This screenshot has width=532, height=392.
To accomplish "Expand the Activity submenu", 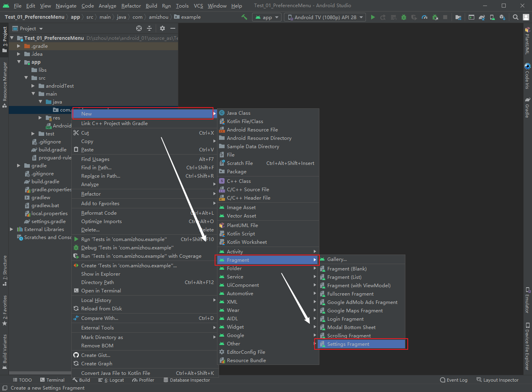I will coord(268,252).
